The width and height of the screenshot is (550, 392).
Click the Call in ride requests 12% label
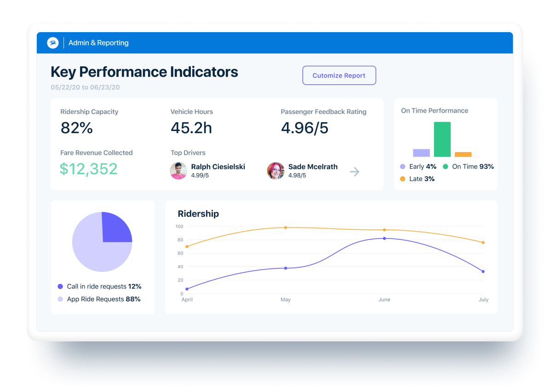tap(104, 286)
